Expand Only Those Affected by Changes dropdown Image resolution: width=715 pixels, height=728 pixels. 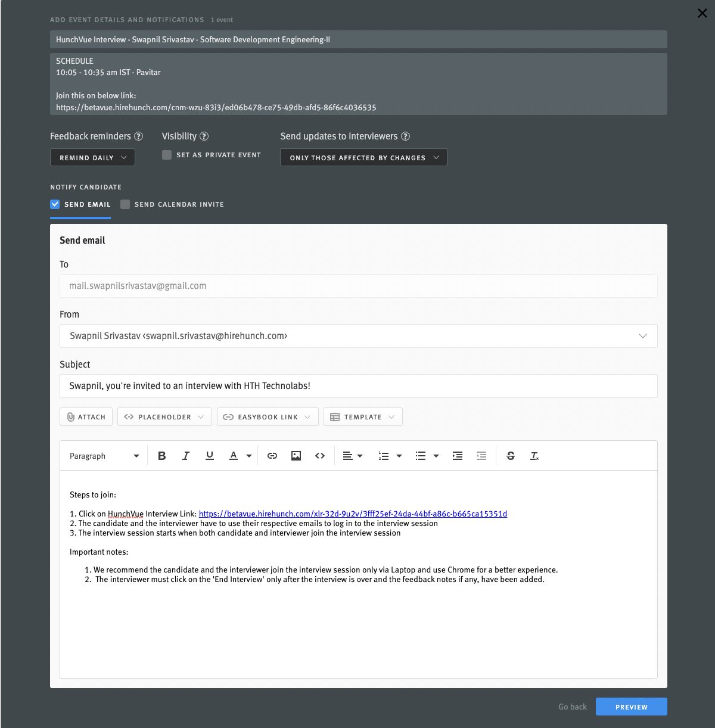(363, 158)
